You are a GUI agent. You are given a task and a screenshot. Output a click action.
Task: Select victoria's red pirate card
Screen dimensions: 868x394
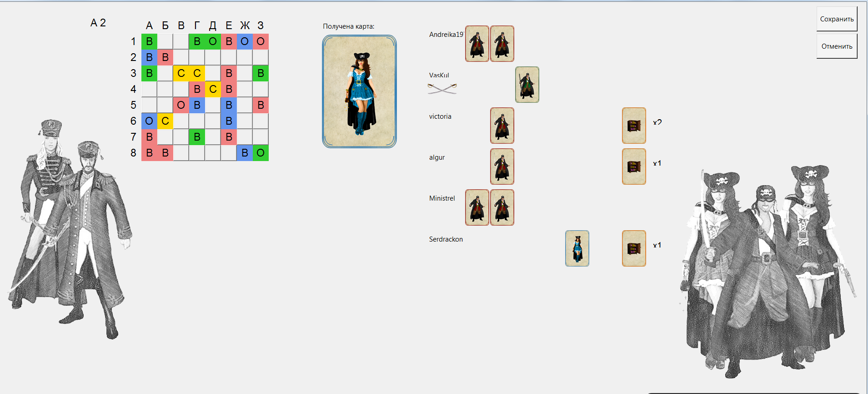[502, 126]
